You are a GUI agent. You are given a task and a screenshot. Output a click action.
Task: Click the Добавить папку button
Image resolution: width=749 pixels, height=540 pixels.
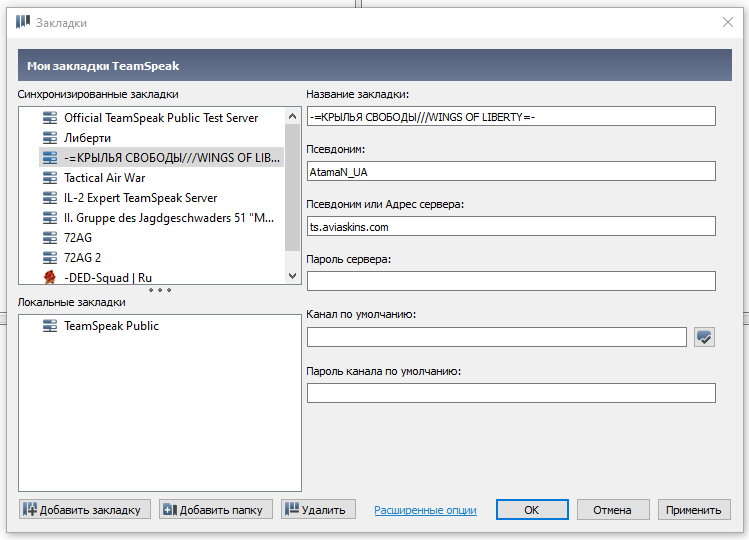[x=216, y=509]
